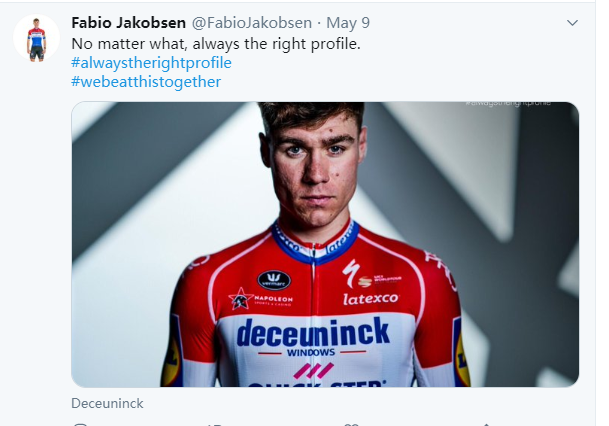Click the Latexco logo on the jersey
The height and width of the screenshot is (426, 609).
click(x=371, y=298)
